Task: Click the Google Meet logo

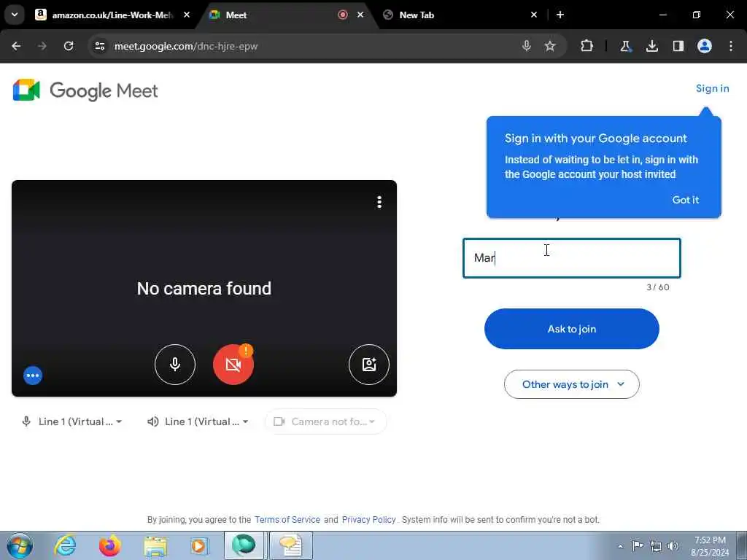Action: (x=85, y=90)
